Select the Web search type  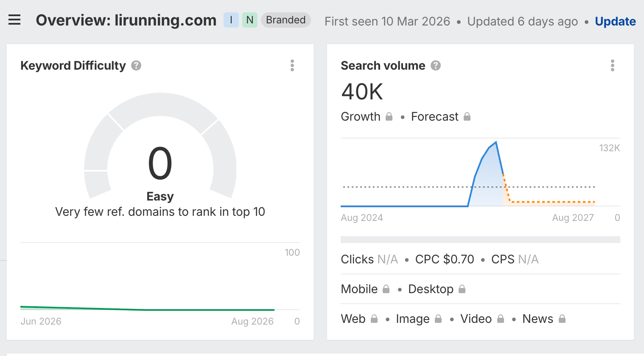[353, 319]
